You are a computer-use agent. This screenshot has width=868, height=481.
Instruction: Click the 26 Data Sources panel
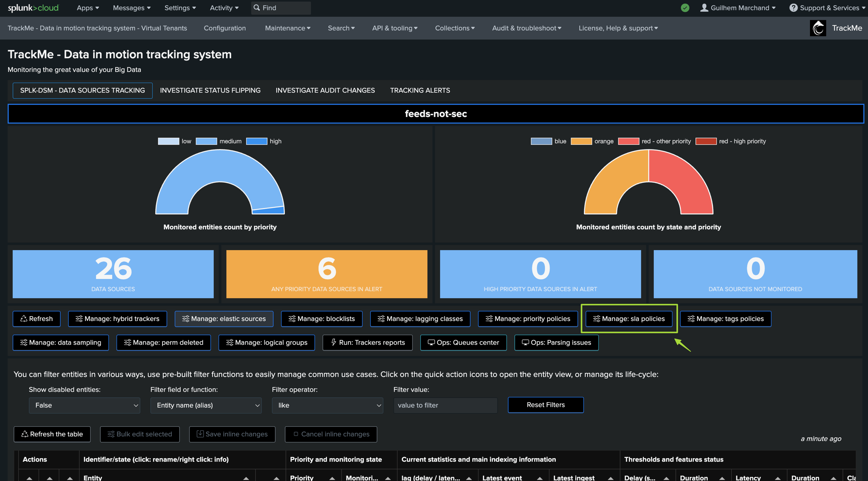point(113,274)
